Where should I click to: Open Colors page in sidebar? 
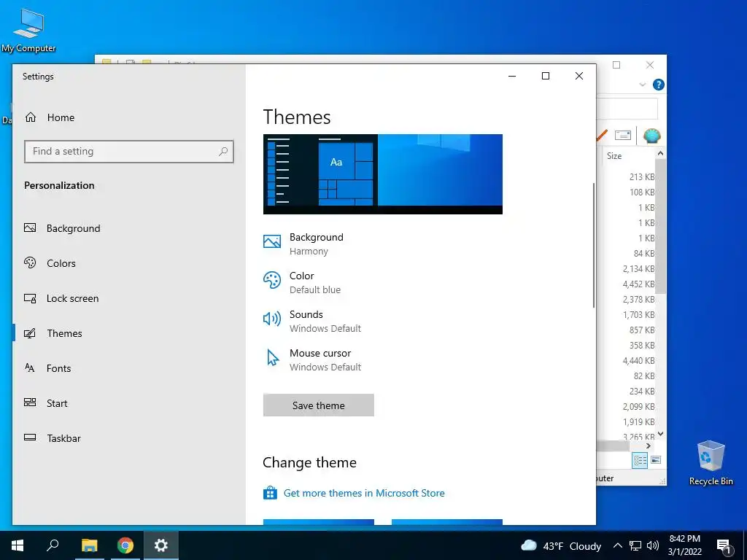[x=50, y=262]
